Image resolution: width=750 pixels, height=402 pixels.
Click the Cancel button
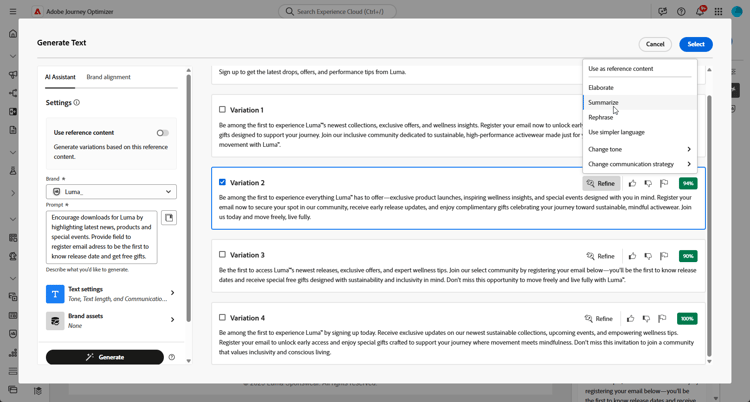[655, 44]
